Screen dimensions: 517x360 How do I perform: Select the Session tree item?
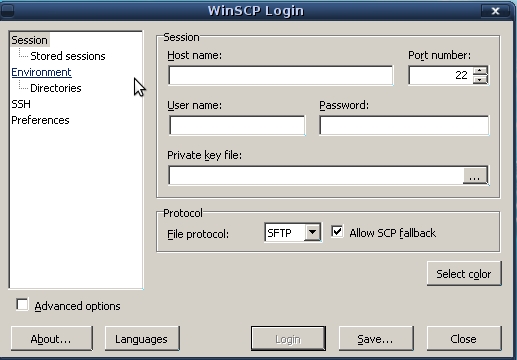coord(29,40)
